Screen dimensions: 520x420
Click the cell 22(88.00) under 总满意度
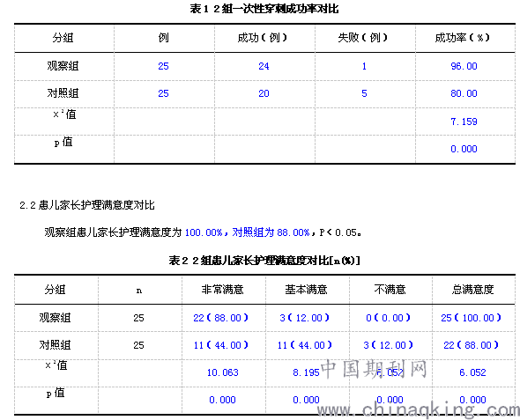point(472,345)
